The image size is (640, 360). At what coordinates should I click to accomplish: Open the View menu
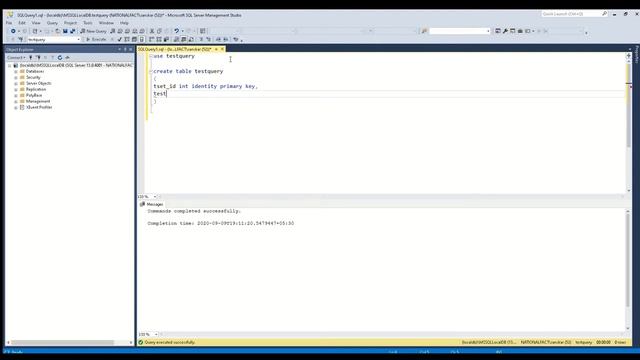36,23
